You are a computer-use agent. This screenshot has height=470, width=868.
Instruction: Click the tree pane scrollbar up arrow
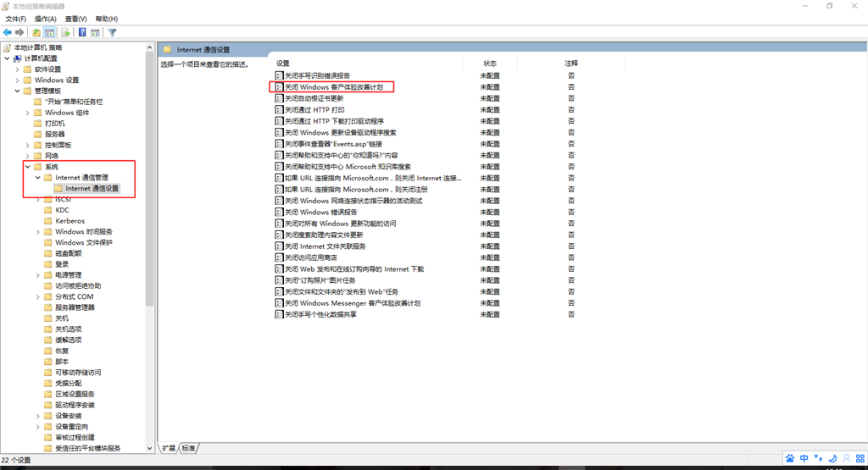(x=149, y=47)
